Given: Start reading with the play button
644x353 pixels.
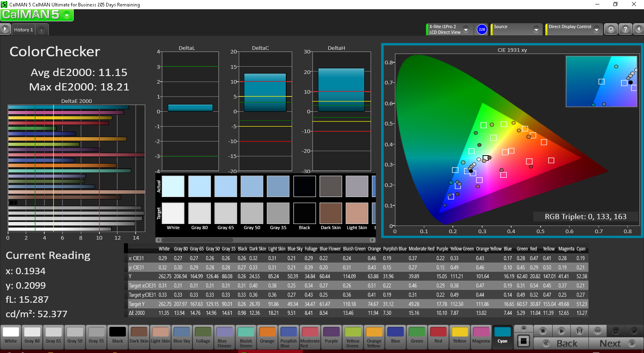Looking at the screenshot, I should [x=561, y=331].
